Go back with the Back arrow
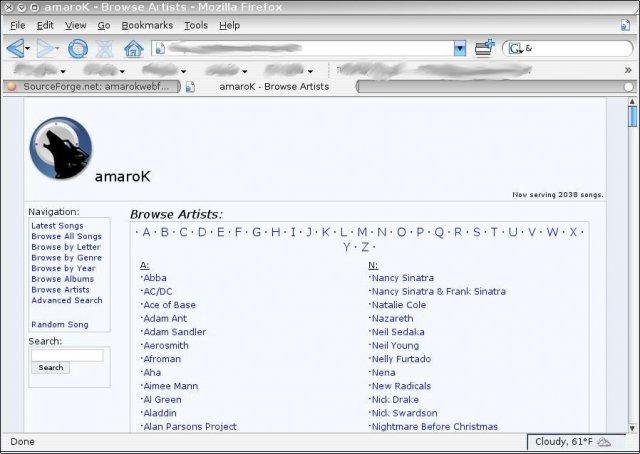The width and height of the screenshot is (640, 454). (x=16, y=49)
